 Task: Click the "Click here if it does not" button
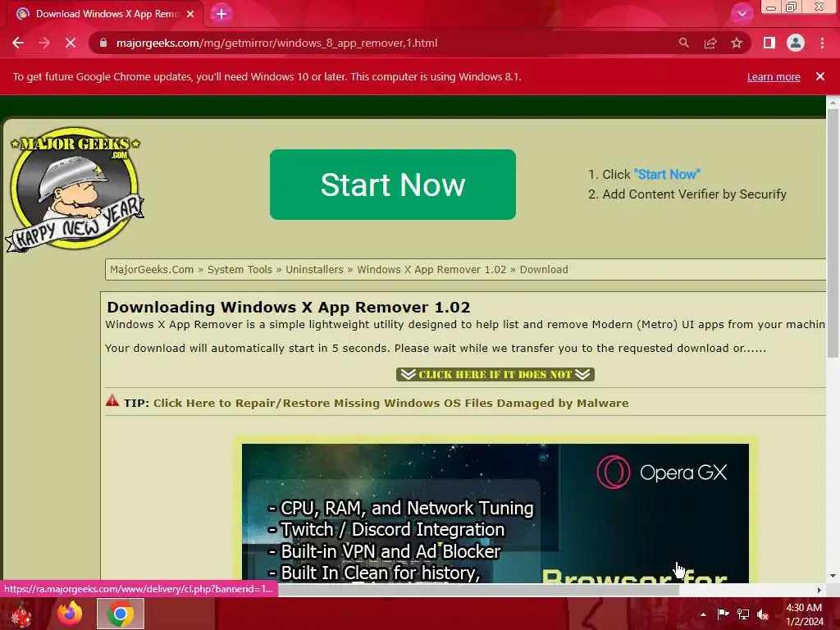tap(495, 374)
